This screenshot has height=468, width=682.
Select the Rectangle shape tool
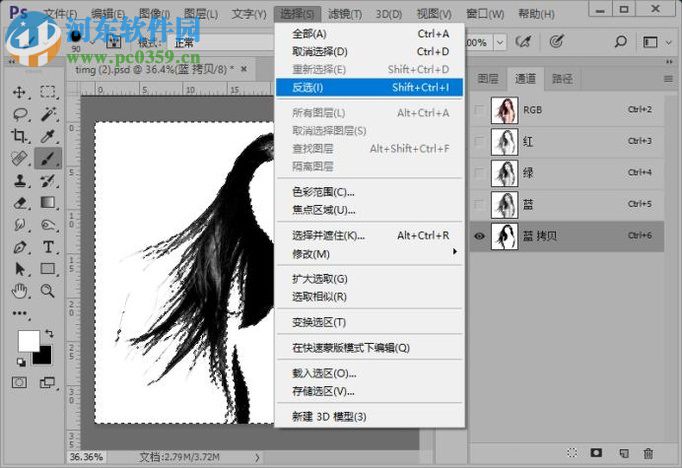[47, 269]
